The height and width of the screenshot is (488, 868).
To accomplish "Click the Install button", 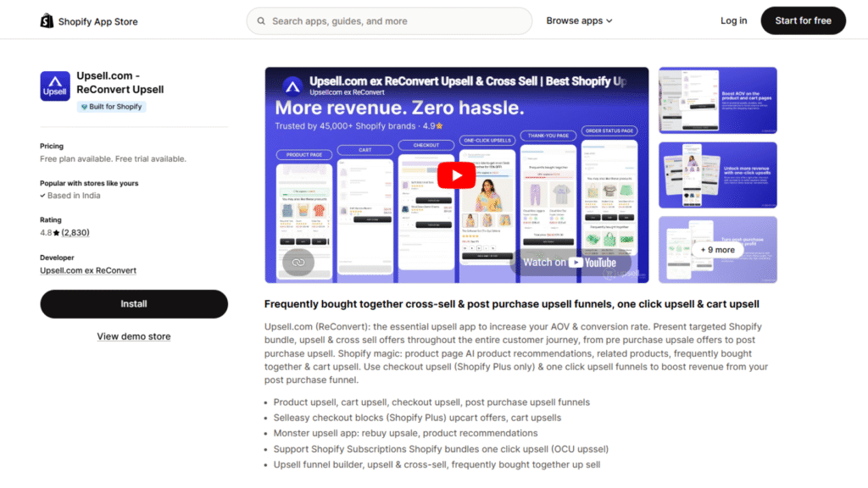I will (x=134, y=304).
